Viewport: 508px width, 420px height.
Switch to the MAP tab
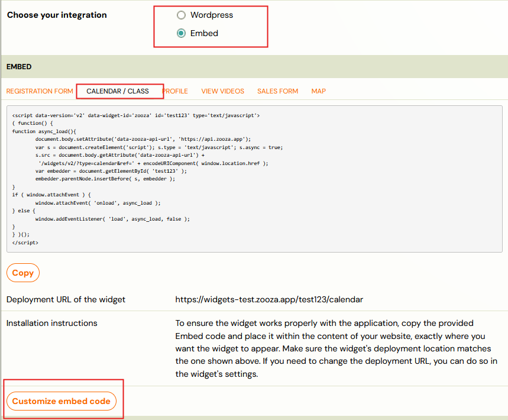(x=319, y=91)
